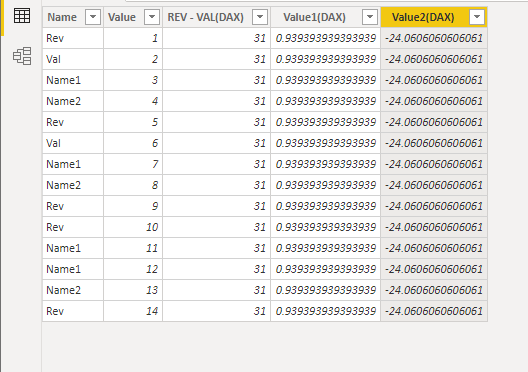
Task: Open the Value1(DAX) column filter dropdown
Action: 370,17
